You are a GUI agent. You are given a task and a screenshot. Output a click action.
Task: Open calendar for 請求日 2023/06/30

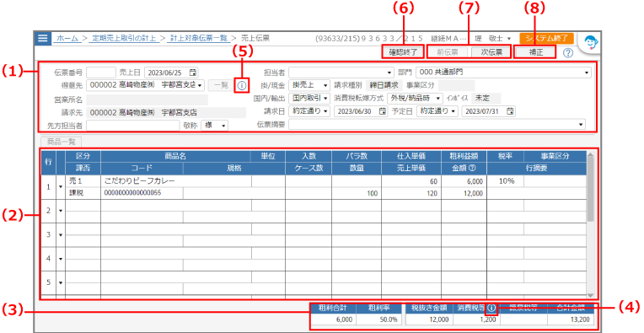coord(383,111)
